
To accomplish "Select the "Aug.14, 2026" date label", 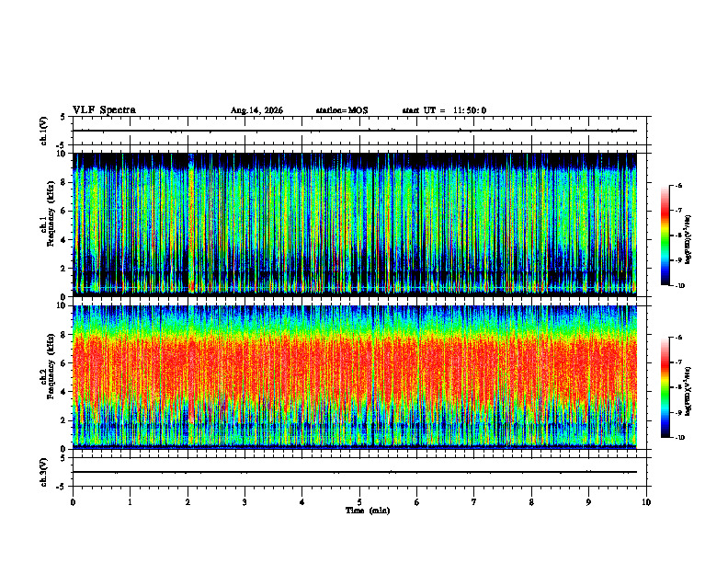I will click(256, 110).
